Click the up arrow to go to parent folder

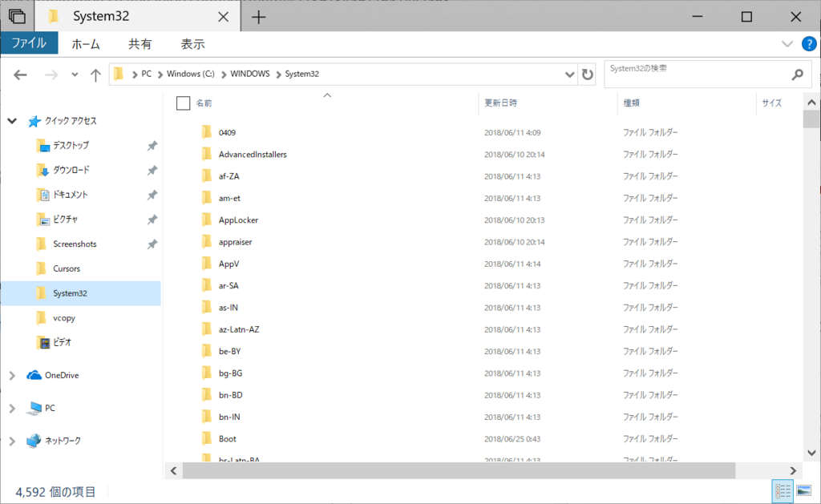coord(95,74)
